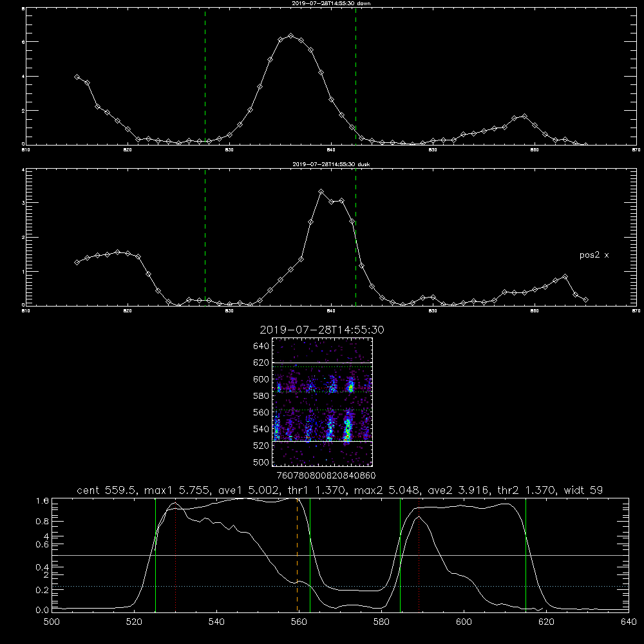Image resolution: width=644 pixels, height=644 pixels.
Task: Click the '560' x-axis label of bottom plot
Action: tap(299, 622)
